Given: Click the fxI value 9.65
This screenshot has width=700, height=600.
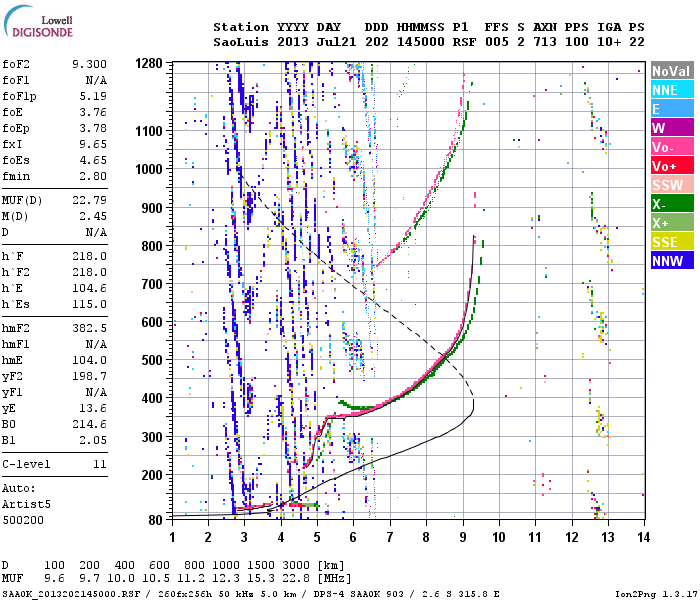Looking at the screenshot, I should tap(93, 144).
